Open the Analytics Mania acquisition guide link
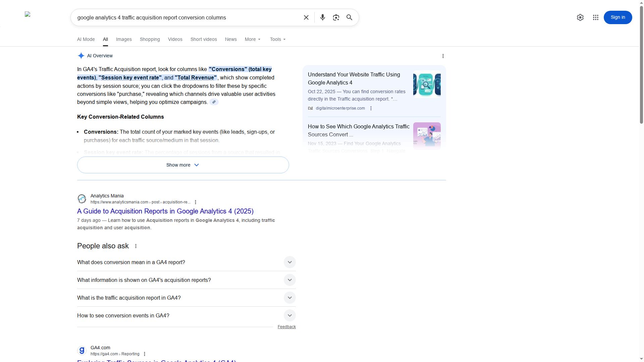This screenshot has height=362, width=644. pos(165,211)
